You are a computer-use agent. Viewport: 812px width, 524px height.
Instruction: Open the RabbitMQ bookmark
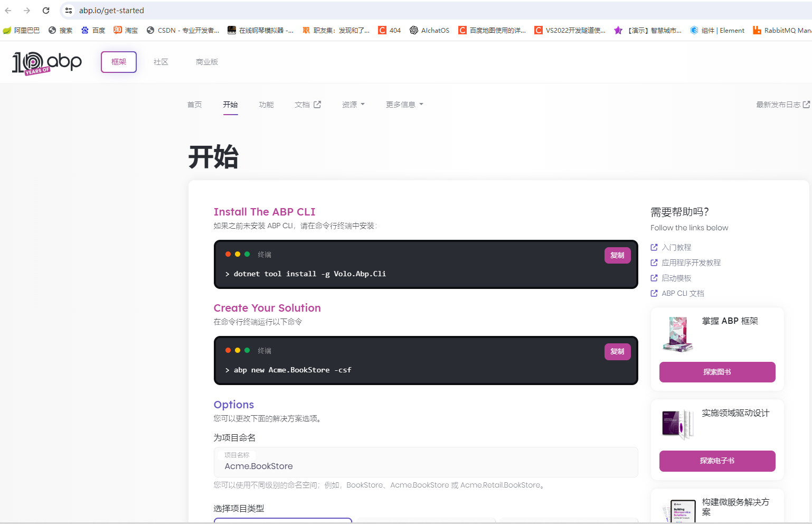pyautogui.click(x=781, y=30)
